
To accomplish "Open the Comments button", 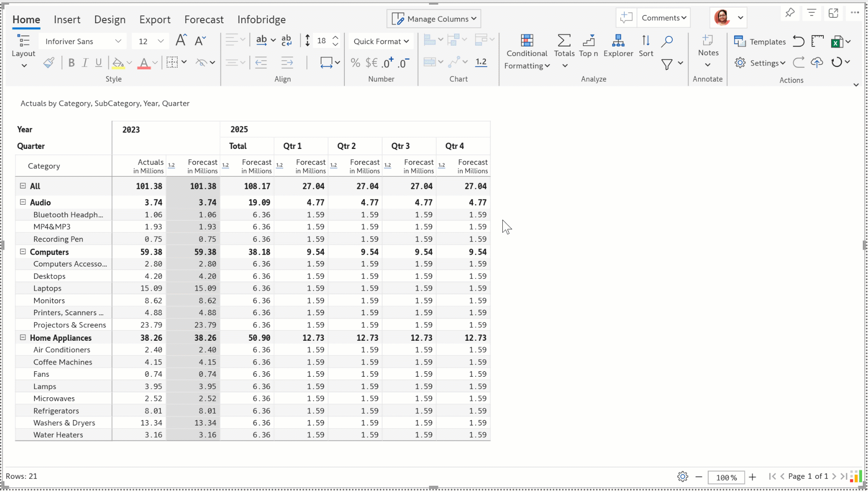I will [664, 18].
